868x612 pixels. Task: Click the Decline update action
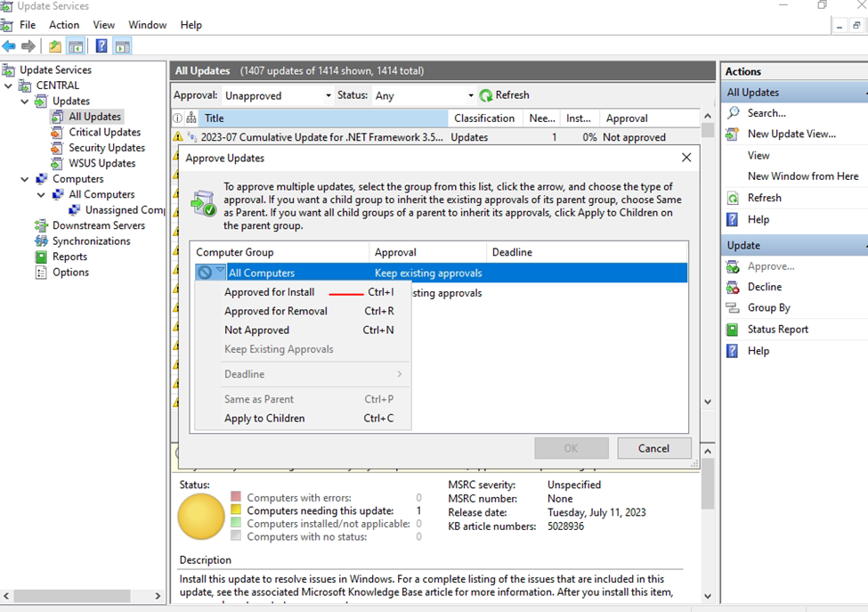(764, 287)
